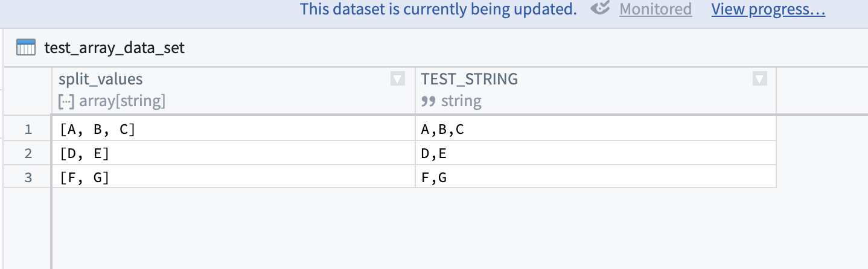Expand the TEST_STRING column dropdown arrow
The height and width of the screenshot is (269, 868).
[760, 79]
